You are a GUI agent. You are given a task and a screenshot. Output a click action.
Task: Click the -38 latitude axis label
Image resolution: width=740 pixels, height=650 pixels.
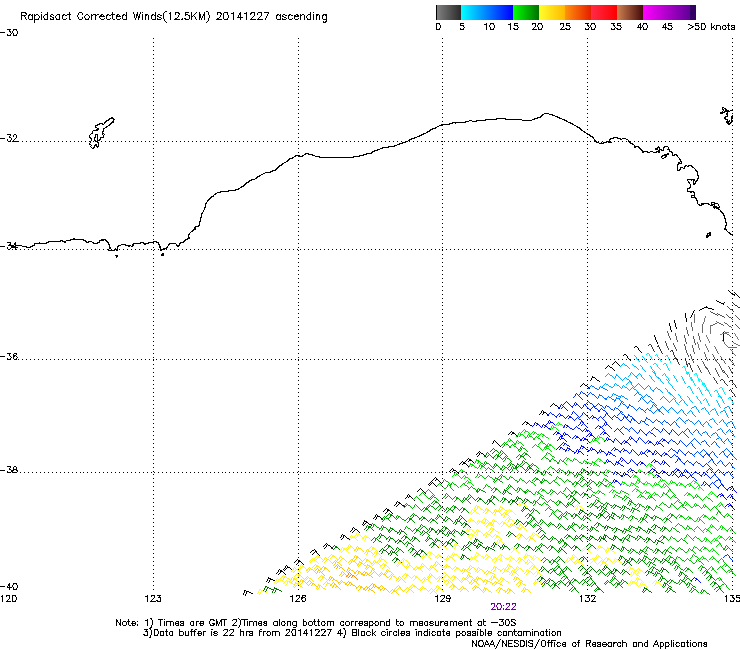pos(9,470)
